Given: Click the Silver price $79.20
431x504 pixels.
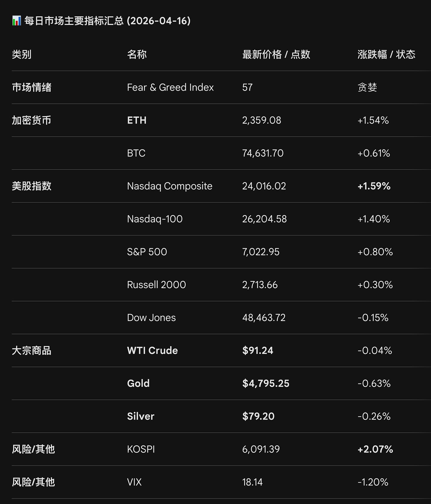Looking at the screenshot, I should tap(258, 416).
